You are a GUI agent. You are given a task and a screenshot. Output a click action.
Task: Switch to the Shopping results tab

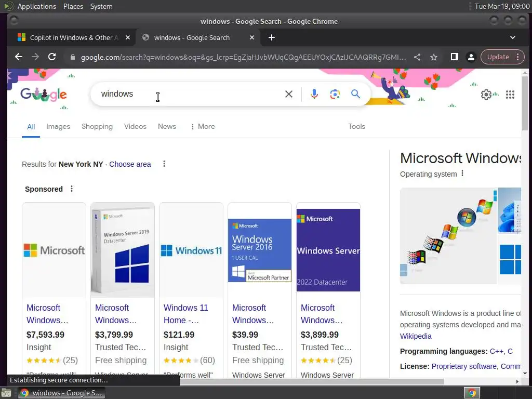coord(97,126)
